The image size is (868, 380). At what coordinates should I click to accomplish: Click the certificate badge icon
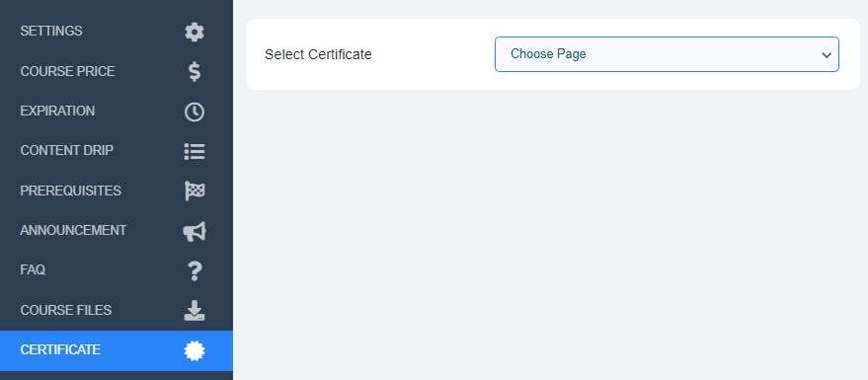click(x=195, y=350)
